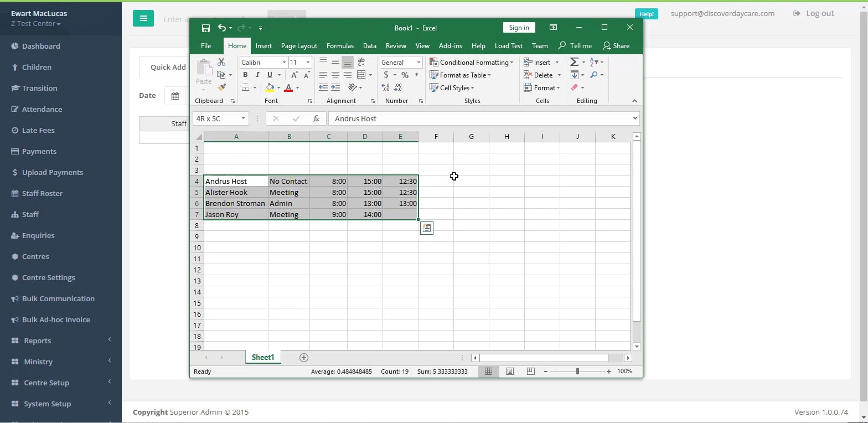Image resolution: width=868 pixels, height=423 pixels.
Task: Activate the Format Painter brush
Action: [x=221, y=87]
